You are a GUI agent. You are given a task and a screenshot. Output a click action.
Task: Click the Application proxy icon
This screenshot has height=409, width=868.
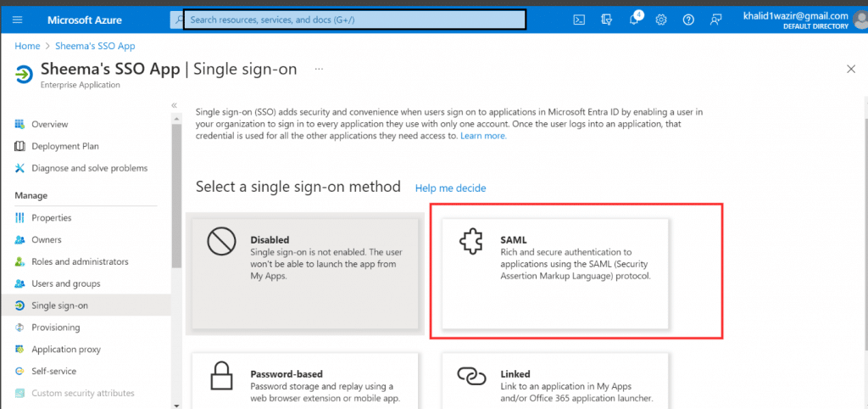pos(20,350)
